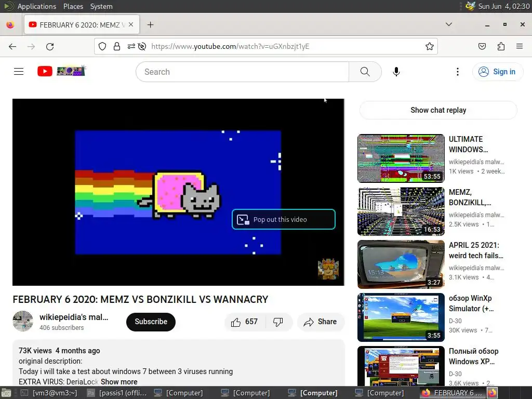Screen dimensions: 532x399
Task: Go back to previous page in Firefox
Action: click(12, 46)
